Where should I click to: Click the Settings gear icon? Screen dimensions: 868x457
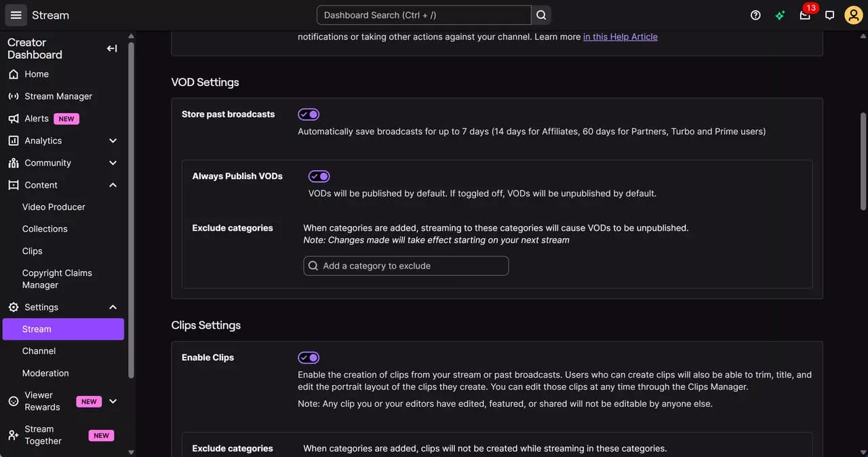[14, 307]
